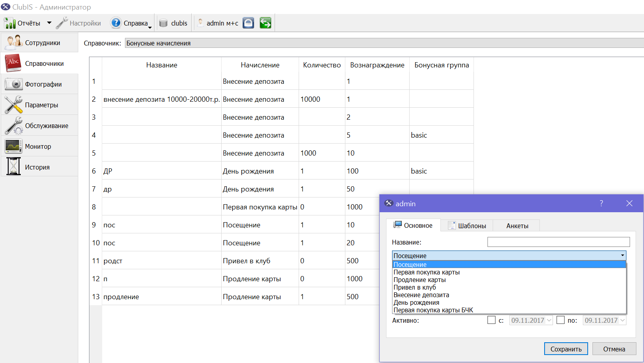This screenshot has height=363, width=644.
Task: Open the Монитор screen icon
Action: (x=14, y=146)
